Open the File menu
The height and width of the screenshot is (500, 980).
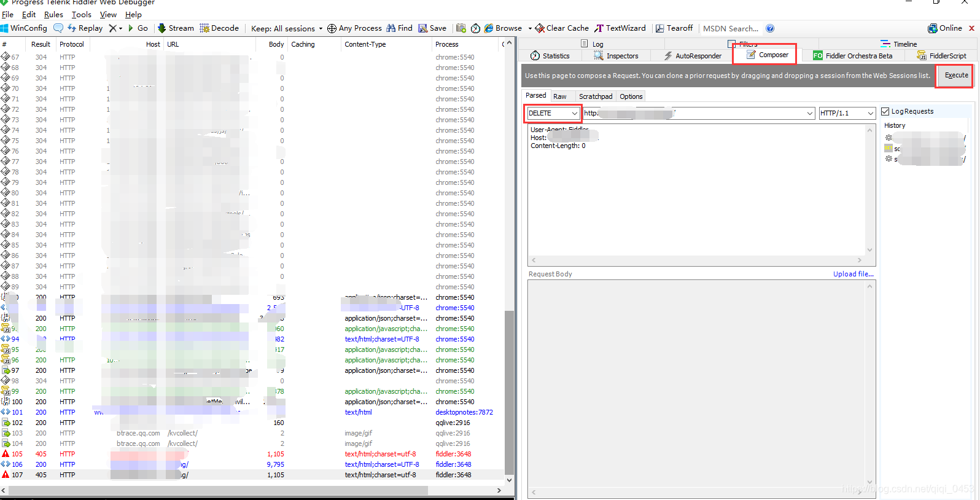coord(7,15)
